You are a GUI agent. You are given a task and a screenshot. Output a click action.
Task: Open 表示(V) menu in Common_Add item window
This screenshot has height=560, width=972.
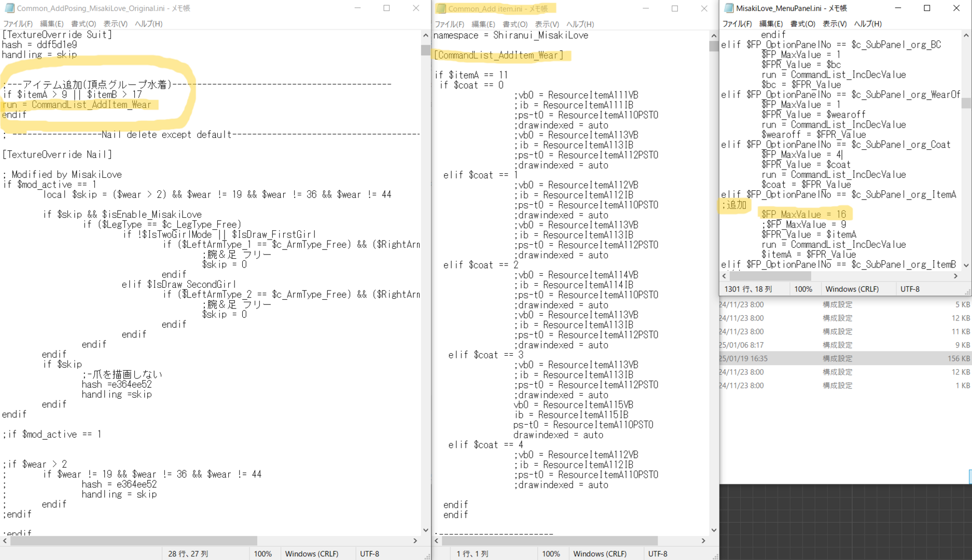tap(547, 24)
